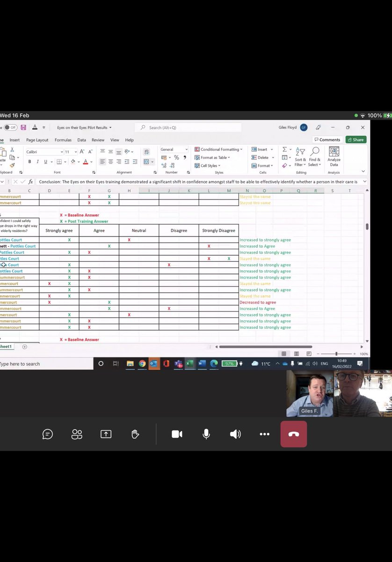Open the View tab
Image resolution: width=392 pixels, height=562 pixels.
[115, 140]
